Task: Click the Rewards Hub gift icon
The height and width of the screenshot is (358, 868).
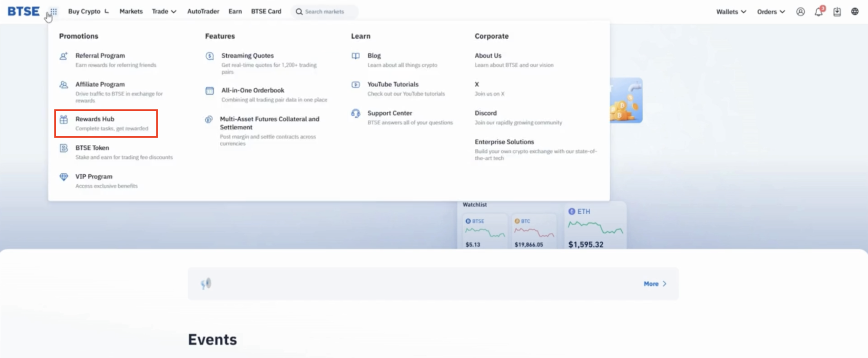Action: [x=64, y=119]
